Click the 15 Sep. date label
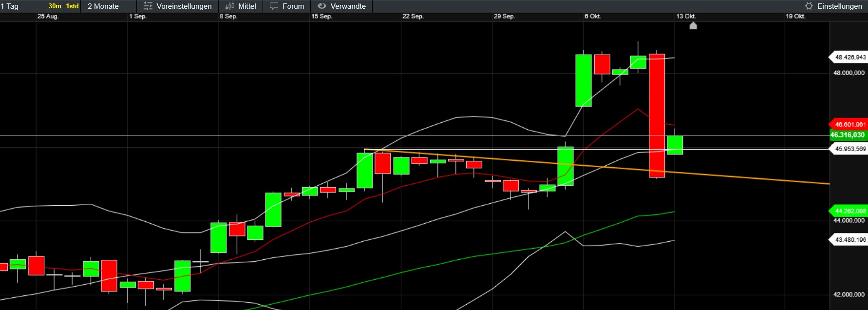This screenshot has width=868, height=310. pos(321,16)
